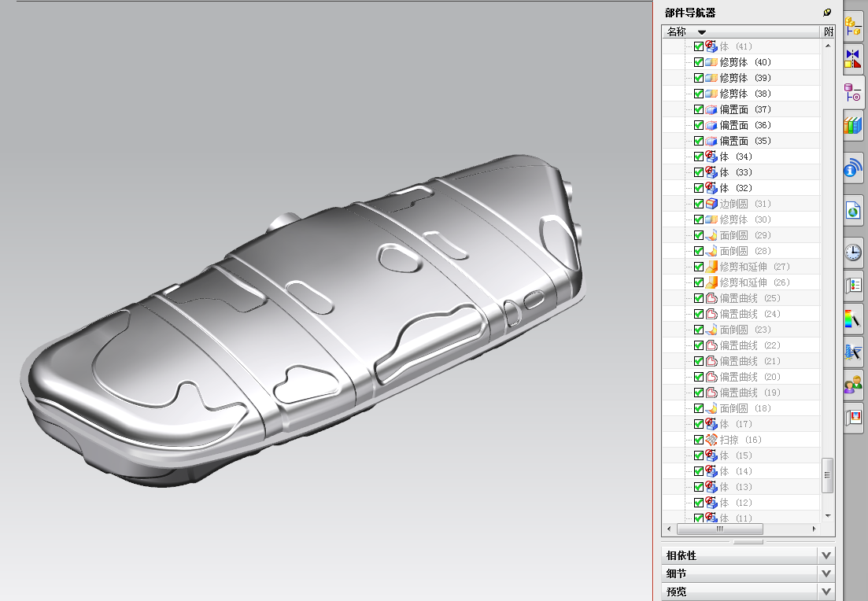Open Constraint Navigator sidebar icon
Viewport: 868px width, 601px height.
coord(853,58)
